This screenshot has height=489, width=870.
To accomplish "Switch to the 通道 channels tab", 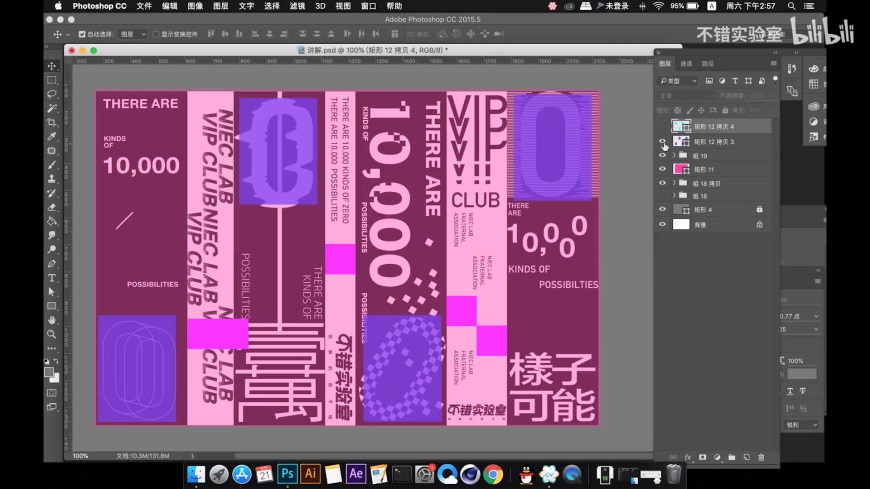I will click(x=686, y=64).
